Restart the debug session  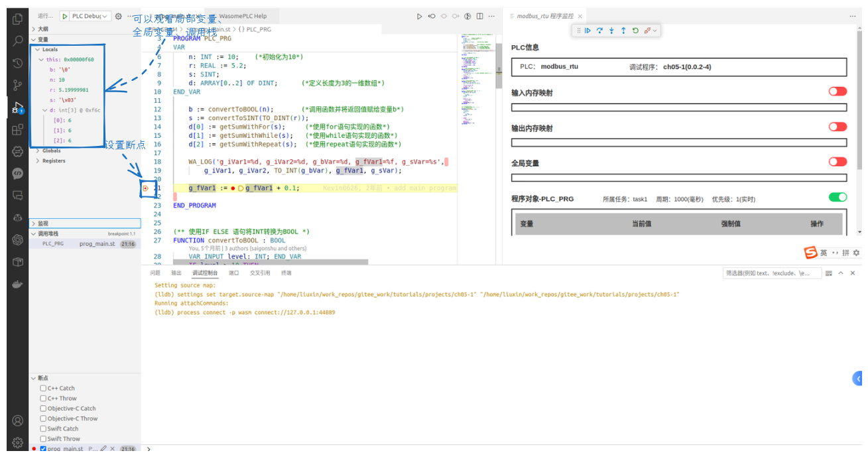coord(635,31)
